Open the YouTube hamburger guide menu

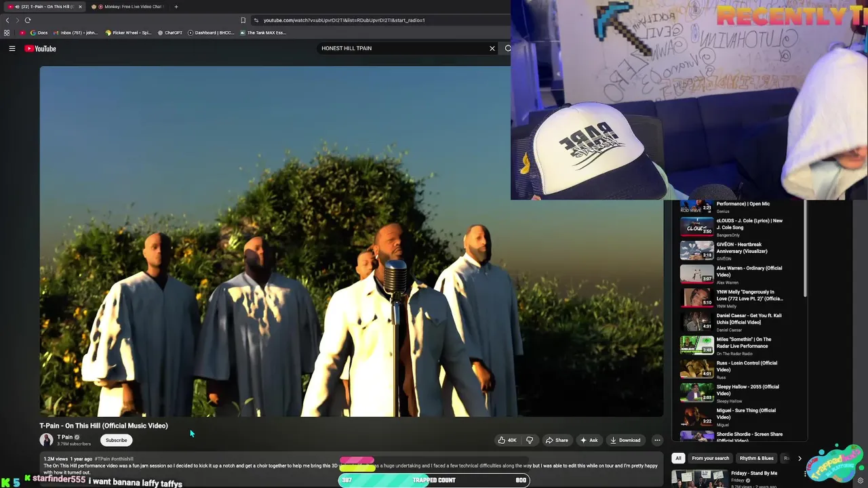click(12, 48)
